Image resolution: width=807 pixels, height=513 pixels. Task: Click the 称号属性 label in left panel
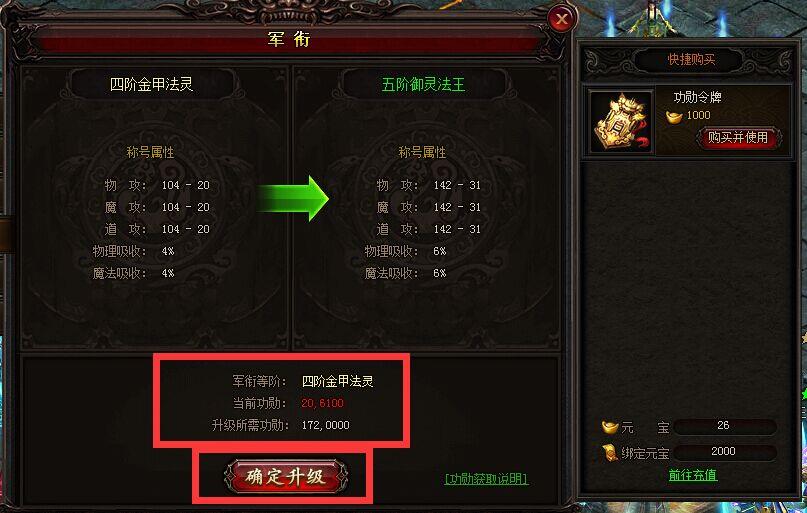pos(150,152)
